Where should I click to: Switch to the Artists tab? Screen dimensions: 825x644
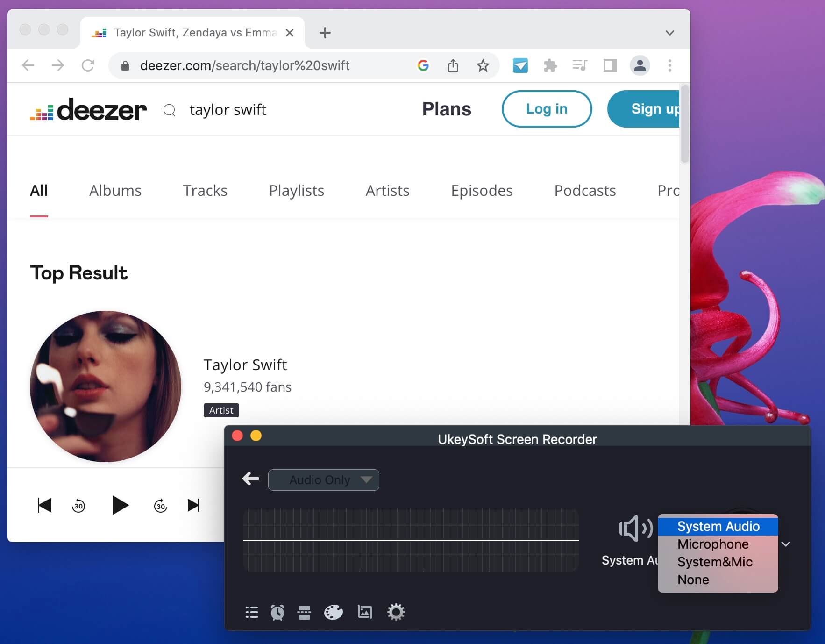tap(388, 191)
